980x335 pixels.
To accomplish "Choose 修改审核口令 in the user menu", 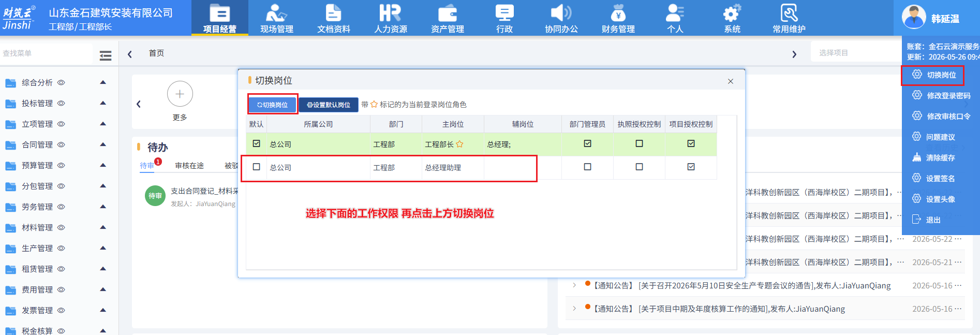I will coord(941,116).
